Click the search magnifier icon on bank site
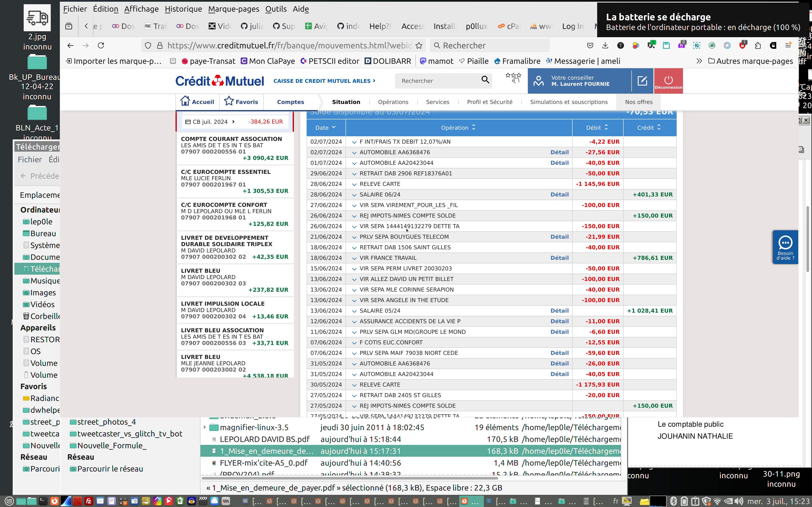The width and height of the screenshot is (812, 507). click(485, 80)
